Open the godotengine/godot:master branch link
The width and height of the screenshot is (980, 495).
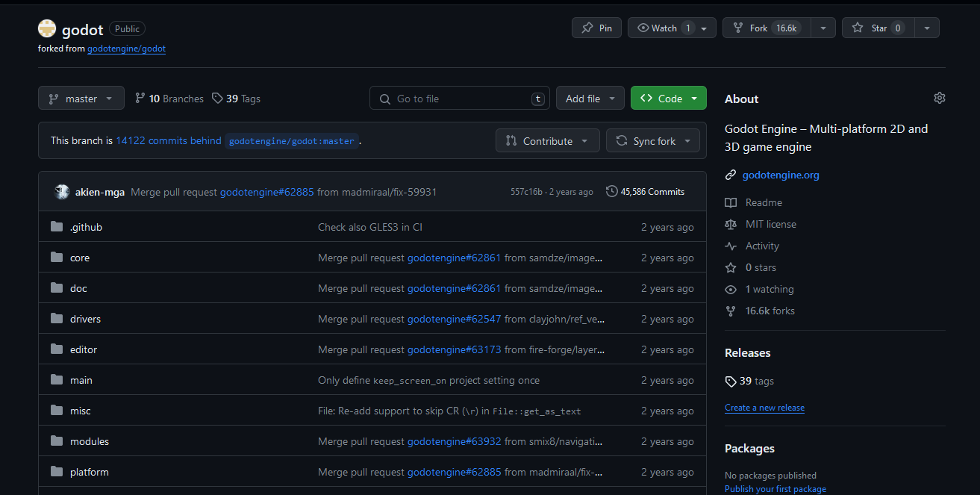click(x=292, y=141)
